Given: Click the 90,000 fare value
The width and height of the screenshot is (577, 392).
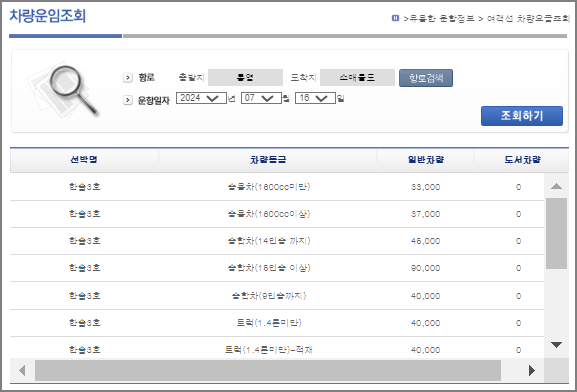Looking at the screenshot, I should coord(425,268).
